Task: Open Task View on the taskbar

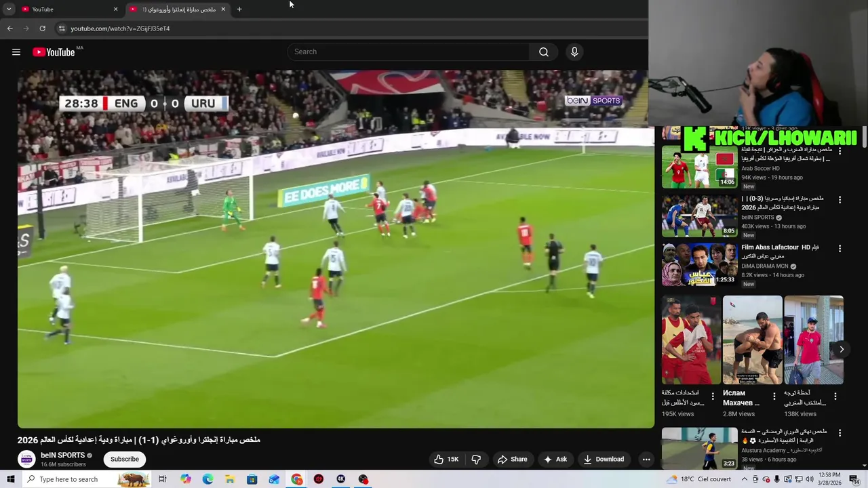Action: tap(163, 479)
